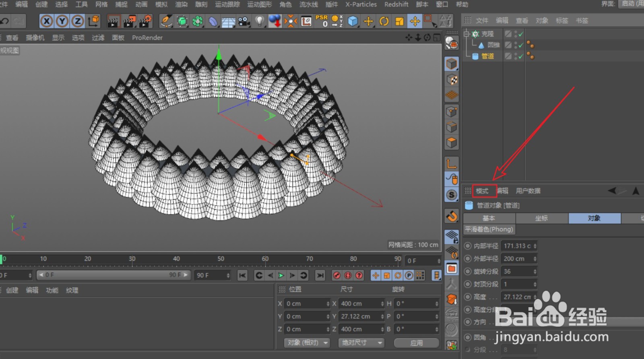The image size is (644, 359).
Task: Toggle the 内部半径 keyframe radio circle
Action: (468, 246)
